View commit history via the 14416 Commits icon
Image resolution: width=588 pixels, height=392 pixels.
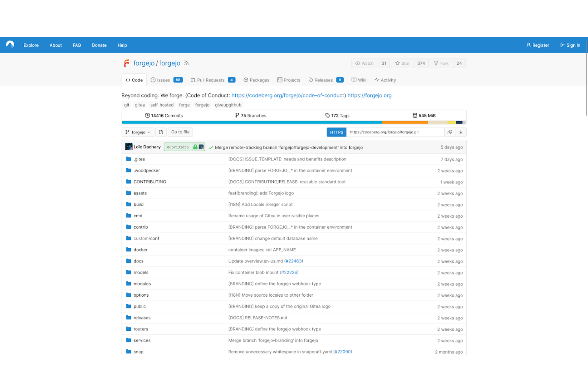pos(148,115)
